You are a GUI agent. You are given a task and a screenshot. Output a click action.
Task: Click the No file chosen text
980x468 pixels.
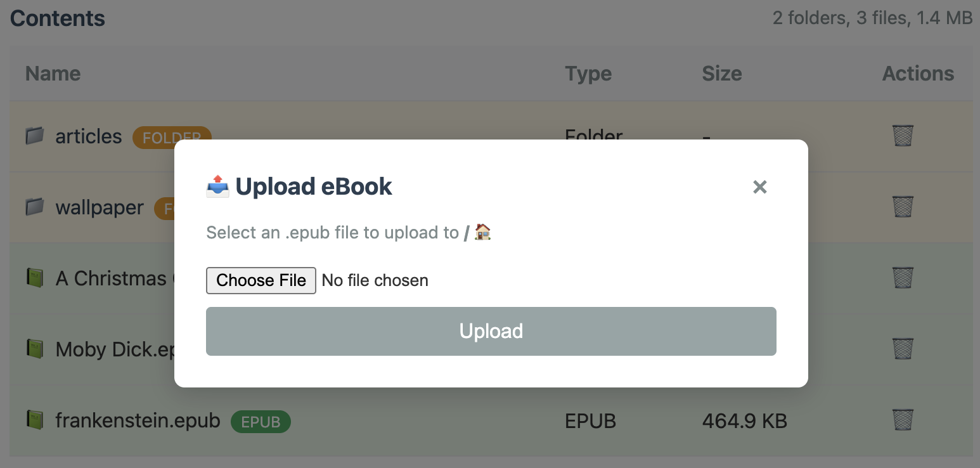pyautogui.click(x=375, y=280)
